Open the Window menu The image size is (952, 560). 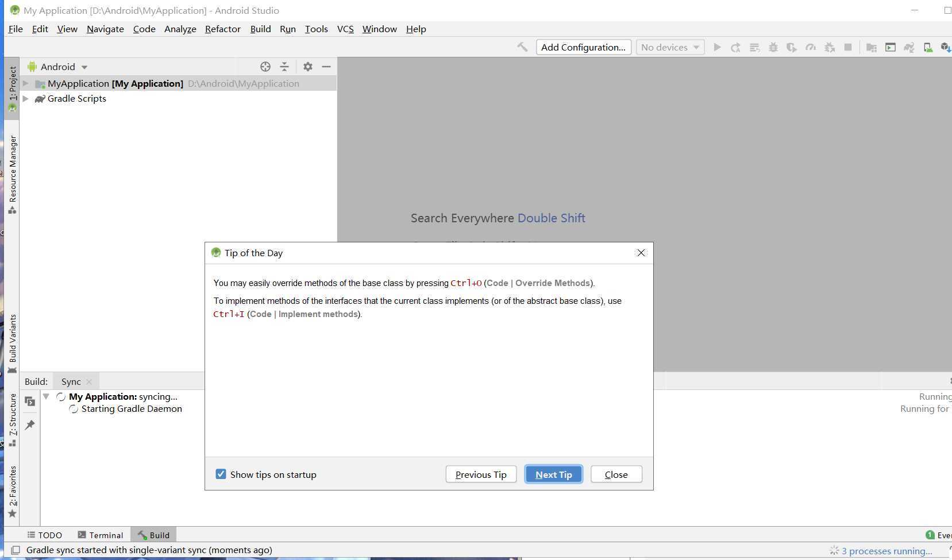[x=380, y=29]
